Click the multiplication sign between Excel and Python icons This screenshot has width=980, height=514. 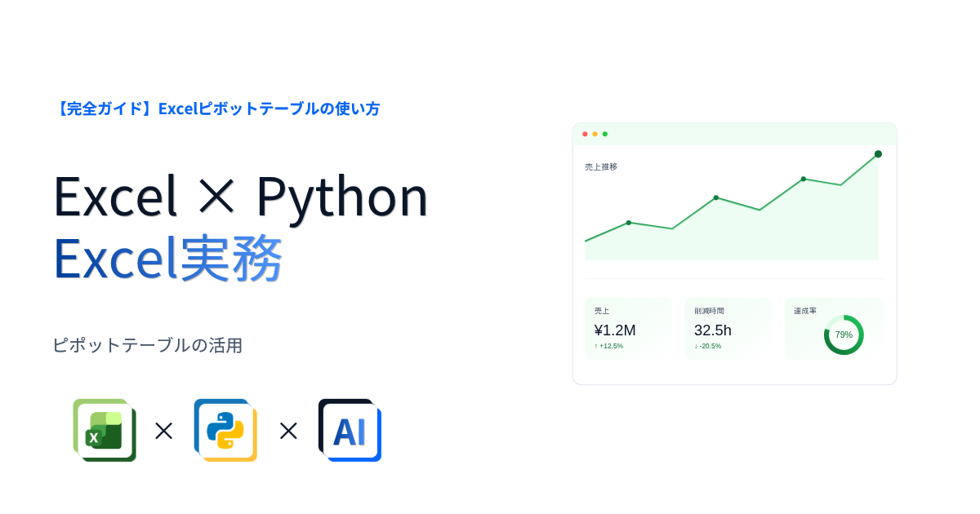[164, 431]
